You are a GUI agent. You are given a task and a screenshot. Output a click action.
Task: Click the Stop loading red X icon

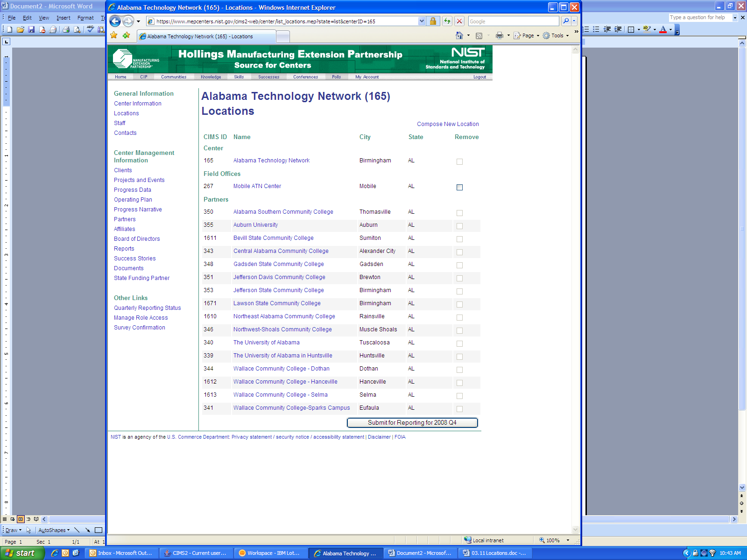click(459, 21)
